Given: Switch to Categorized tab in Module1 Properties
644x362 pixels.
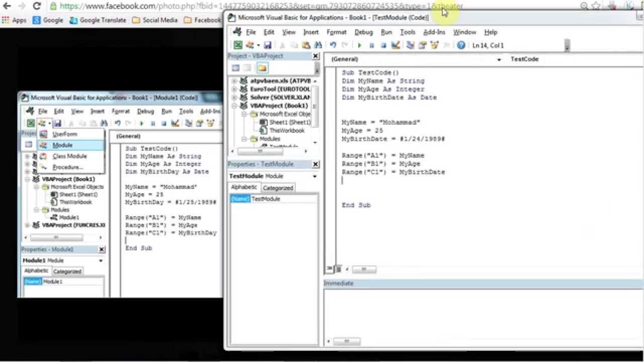Looking at the screenshot, I should 67,271.
